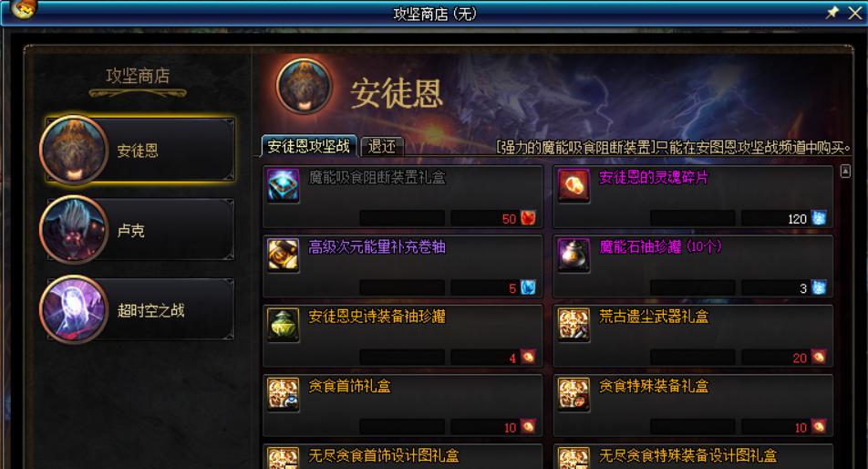Select the 安徒恩 shop category
The image size is (868, 469).
[x=138, y=150]
